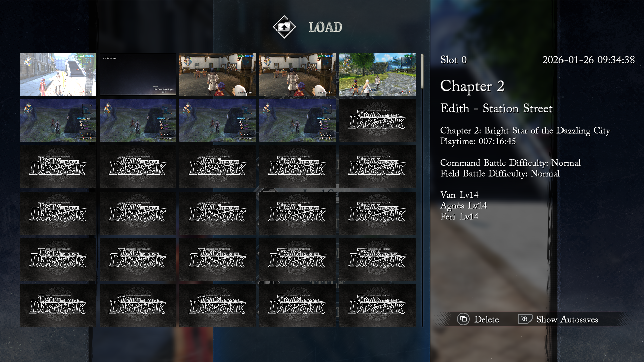
Task: Click the RB button icon
Action: (x=525, y=319)
